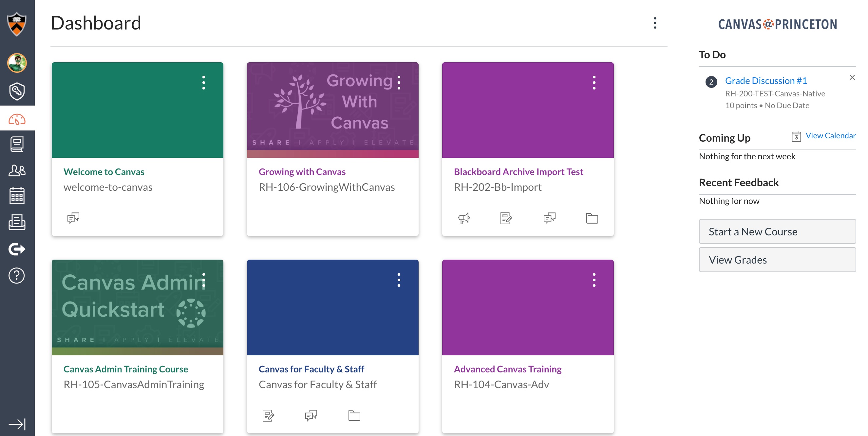This screenshot has width=868, height=436.
Task: Open the Calendar icon in sidebar
Action: pos(17,196)
